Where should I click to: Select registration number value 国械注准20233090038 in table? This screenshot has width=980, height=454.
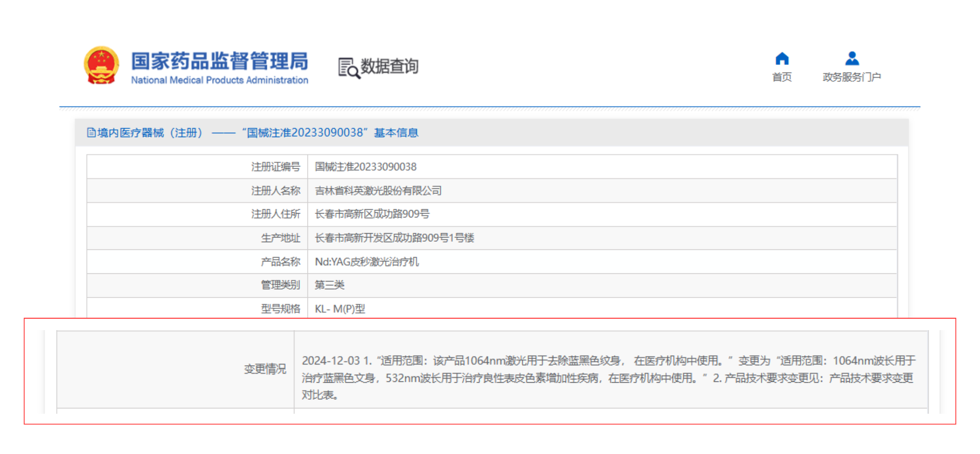coord(366,167)
